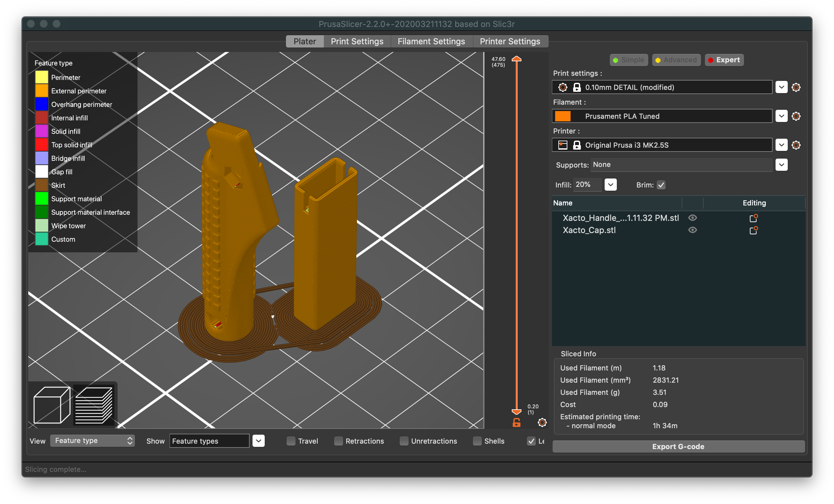Switch to Filament Settings tab
This screenshot has width=834, height=504.
(431, 41)
